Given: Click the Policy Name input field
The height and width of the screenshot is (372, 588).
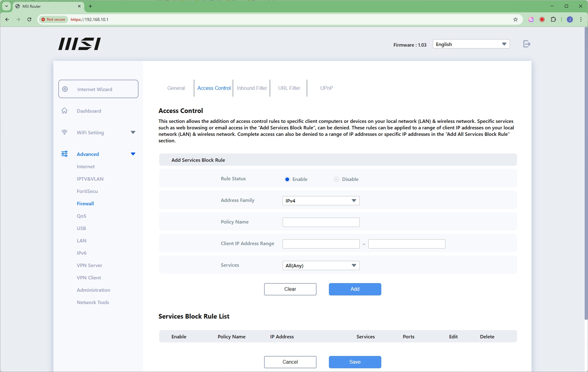Looking at the screenshot, I should click(321, 222).
